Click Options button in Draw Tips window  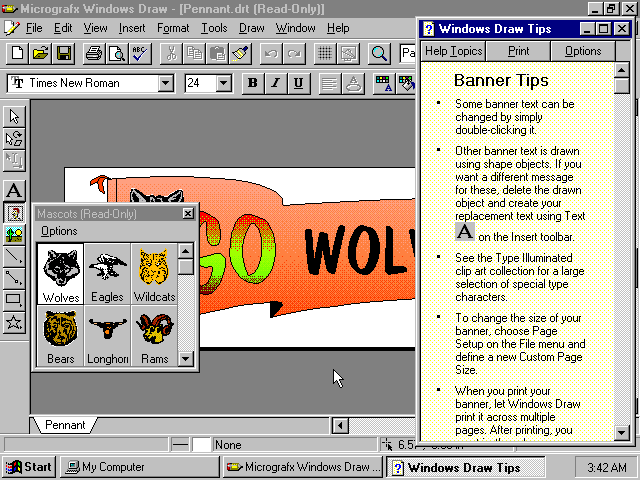click(583, 51)
